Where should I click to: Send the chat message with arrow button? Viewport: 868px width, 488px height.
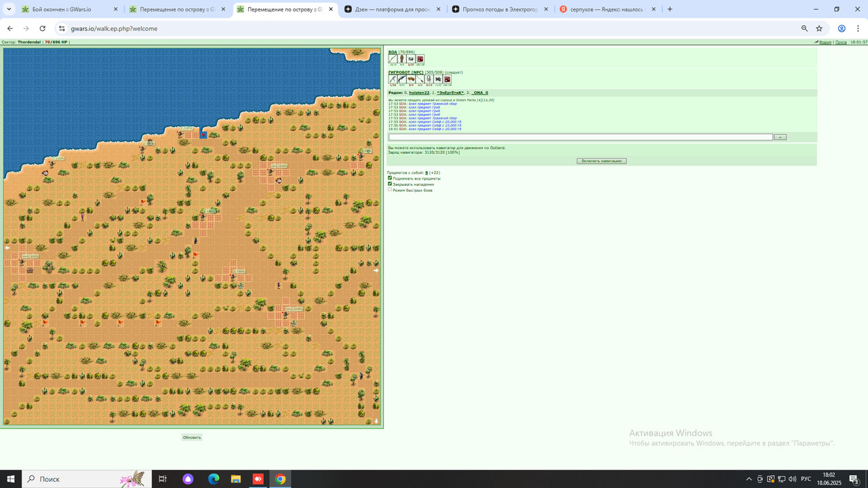(x=780, y=137)
